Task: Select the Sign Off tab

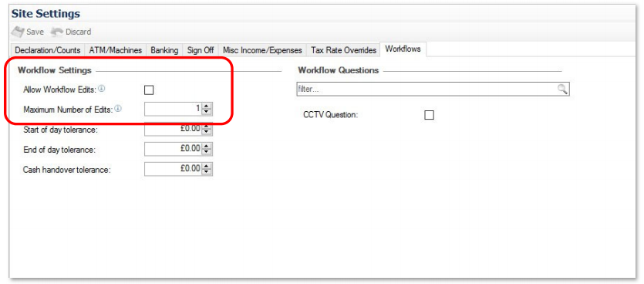Action: [x=201, y=50]
